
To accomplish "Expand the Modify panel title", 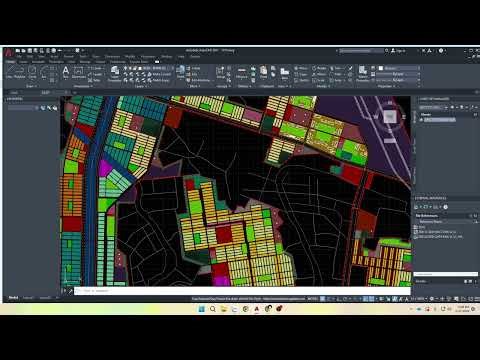I will [323, 86].
